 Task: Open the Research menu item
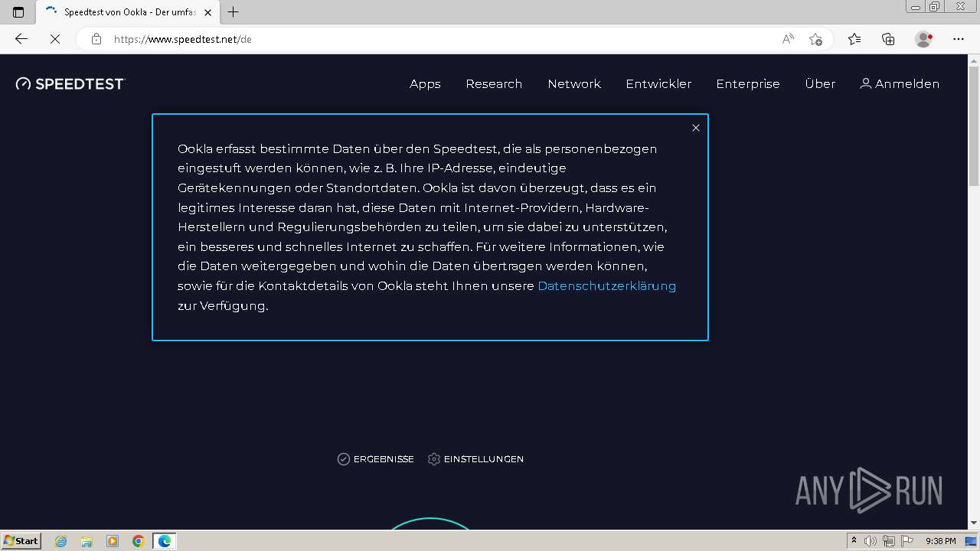(x=494, y=83)
